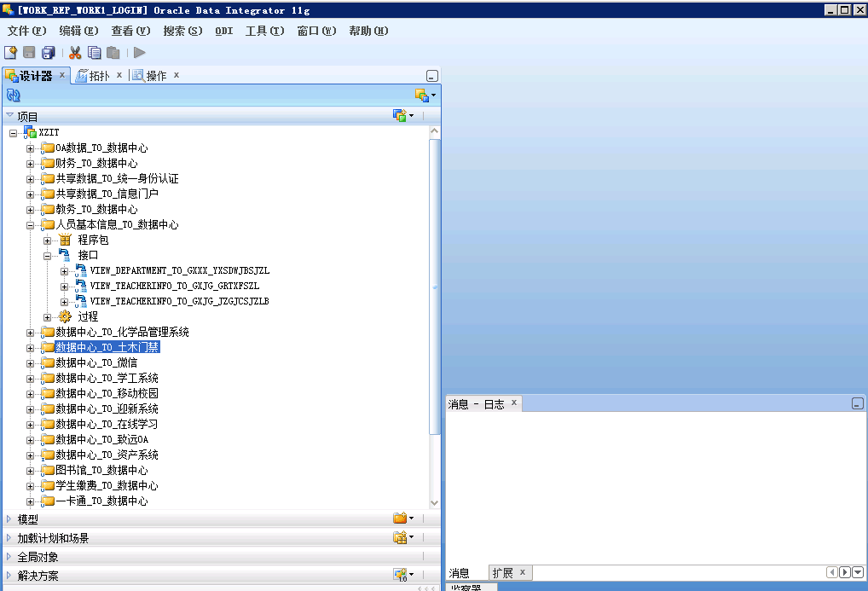Click the Save toolbar icon
Screen dimensions: 868x591
(x=29, y=53)
